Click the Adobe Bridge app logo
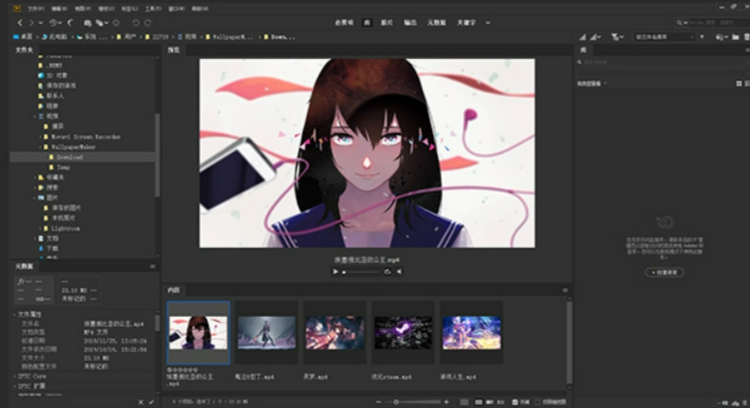 pyautogui.click(x=17, y=8)
